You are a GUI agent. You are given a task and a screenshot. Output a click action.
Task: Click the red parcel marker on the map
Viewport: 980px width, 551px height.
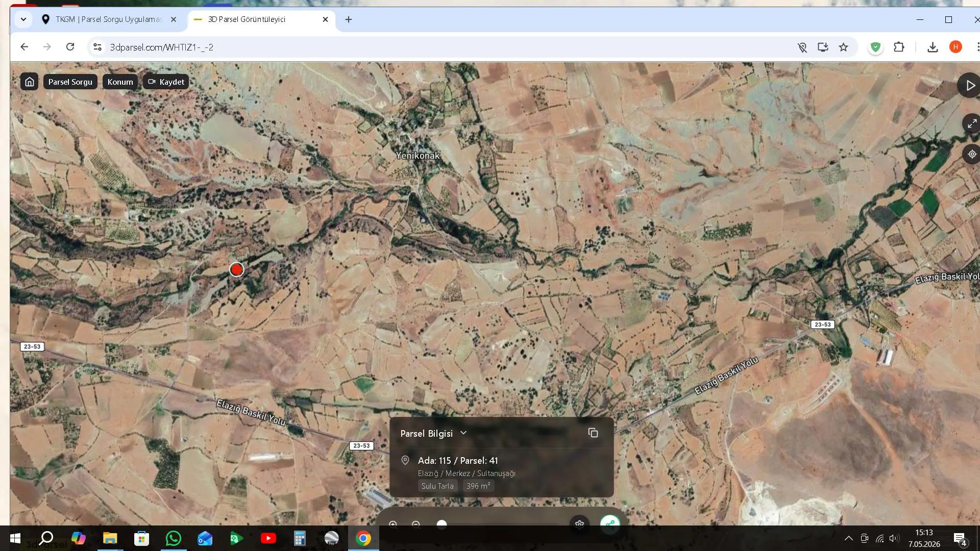click(236, 269)
